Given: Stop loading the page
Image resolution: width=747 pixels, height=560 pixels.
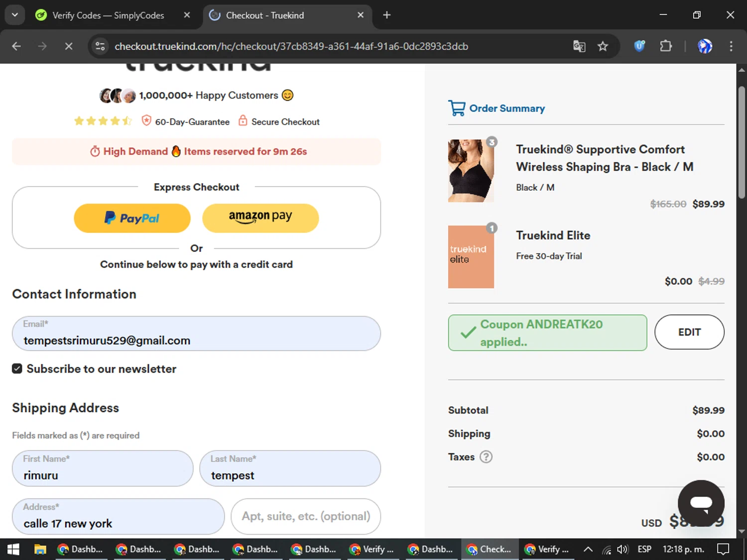Looking at the screenshot, I should (x=69, y=46).
